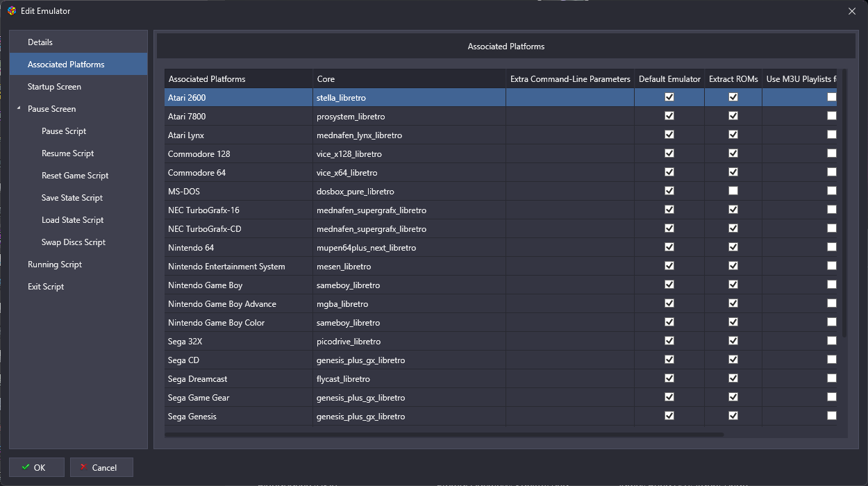
Task: Click the green checkmark icon on OK
Action: [26, 467]
